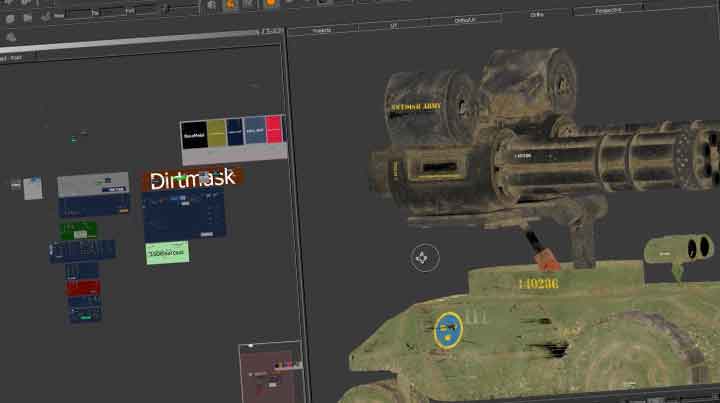The height and width of the screenshot is (403, 720).
Task: Select the dark green node in left column
Action: click(x=77, y=229)
